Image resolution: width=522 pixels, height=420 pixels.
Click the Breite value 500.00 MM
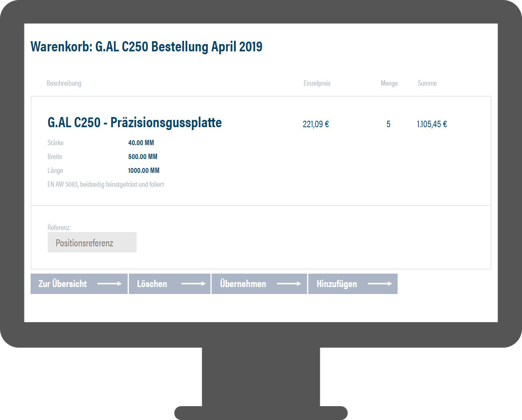pos(143,157)
